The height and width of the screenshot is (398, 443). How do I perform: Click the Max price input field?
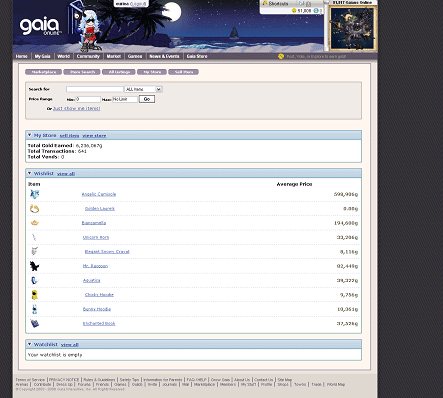click(x=125, y=99)
